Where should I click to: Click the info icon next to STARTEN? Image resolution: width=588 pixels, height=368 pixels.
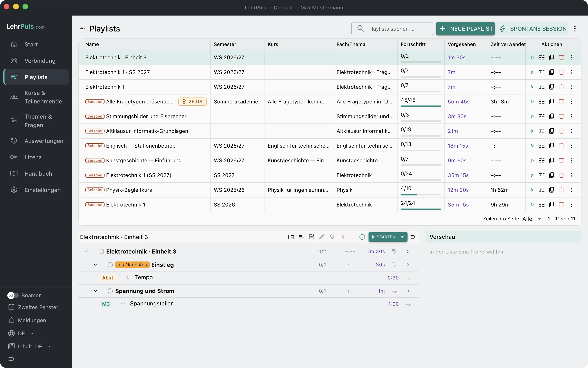tap(362, 237)
